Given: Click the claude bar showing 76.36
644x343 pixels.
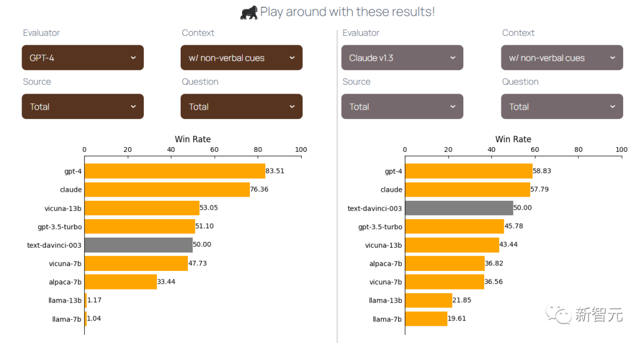Looking at the screenshot, I should point(167,189).
